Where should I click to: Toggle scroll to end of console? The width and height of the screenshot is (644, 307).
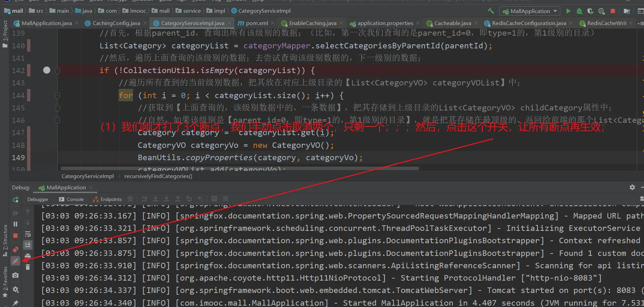pos(28,245)
